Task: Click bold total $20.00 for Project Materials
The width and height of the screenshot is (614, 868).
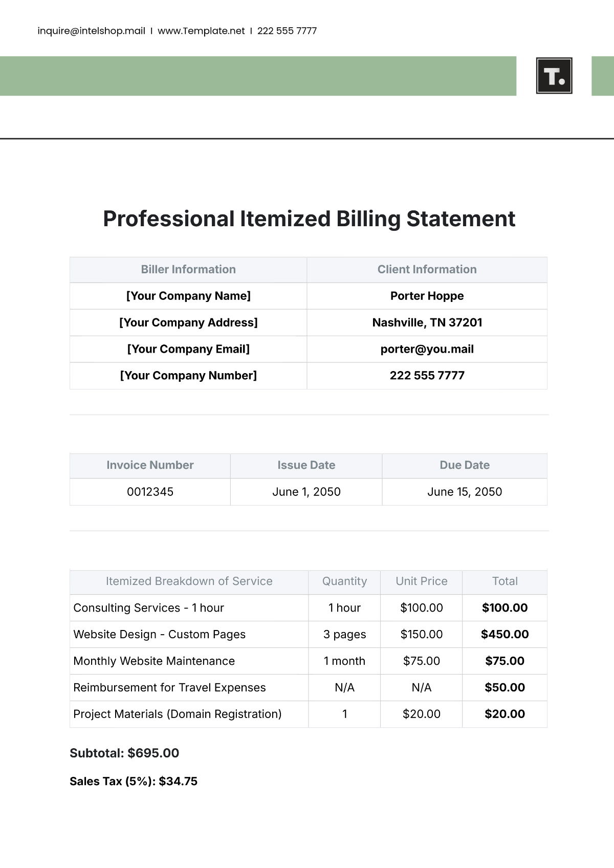Action: (505, 714)
